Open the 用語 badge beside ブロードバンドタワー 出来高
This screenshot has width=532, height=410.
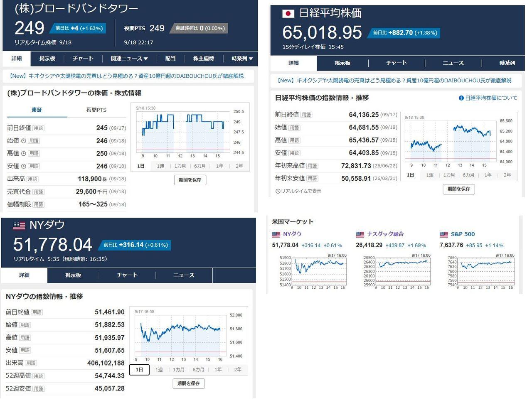pos(32,179)
